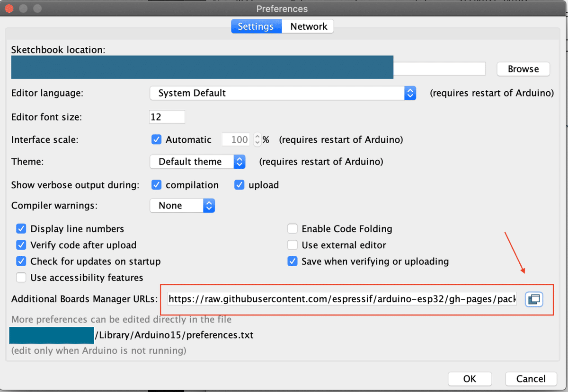This screenshot has width=568, height=392.
Task: Enable Use accessibility features
Action: [21, 278]
